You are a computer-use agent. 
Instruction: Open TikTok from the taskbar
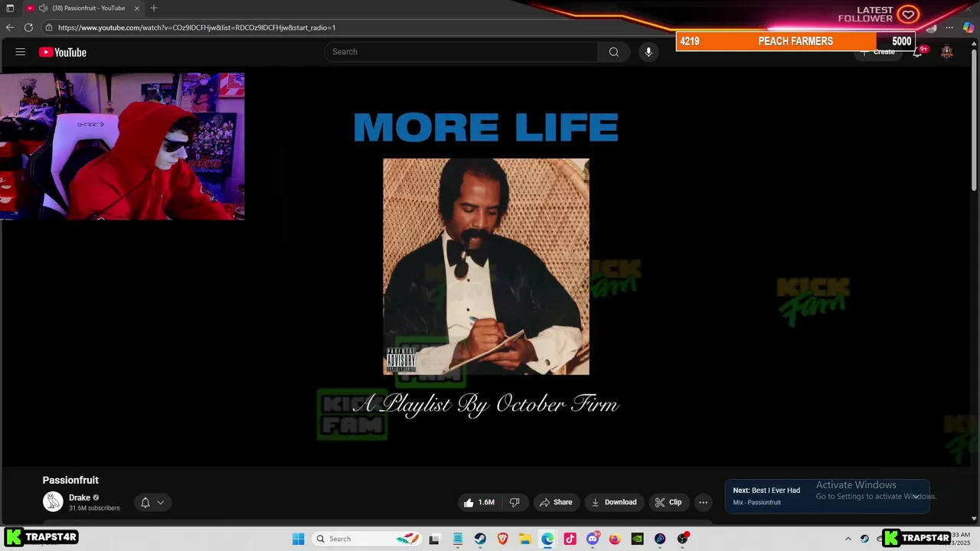click(x=570, y=539)
